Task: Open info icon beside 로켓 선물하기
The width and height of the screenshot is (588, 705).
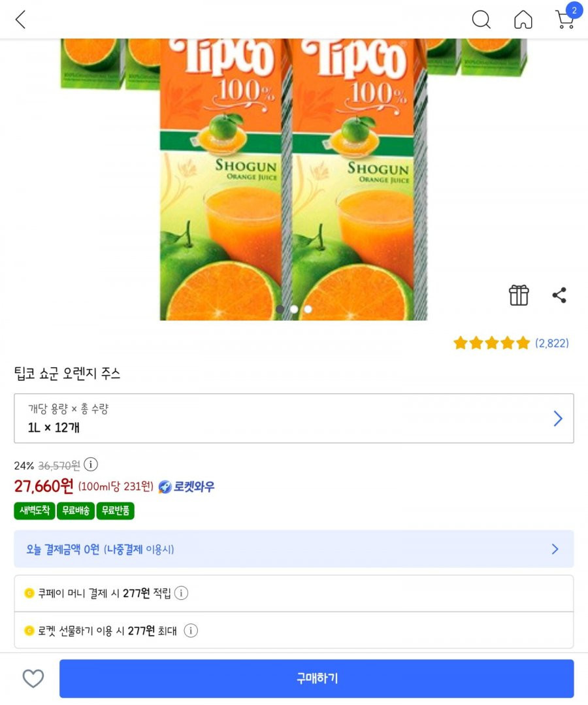Action: pyautogui.click(x=191, y=631)
